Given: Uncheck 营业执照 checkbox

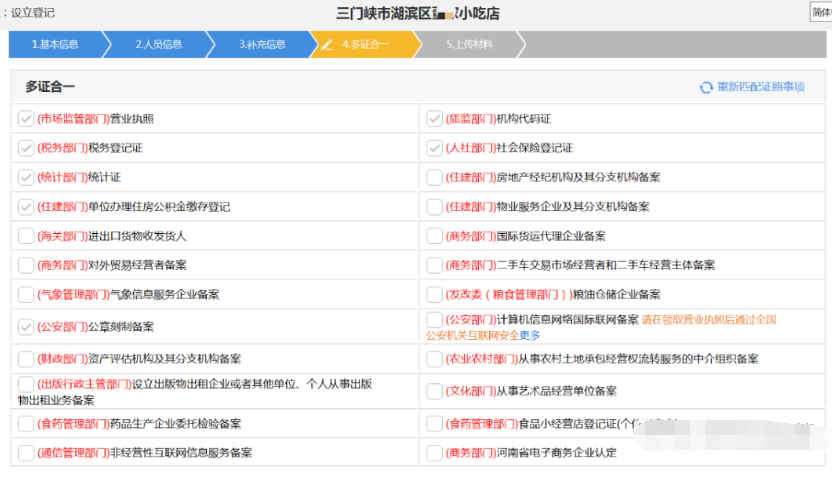Looking at the screenshot, I should pyautogui.click(x=26, y=119).
